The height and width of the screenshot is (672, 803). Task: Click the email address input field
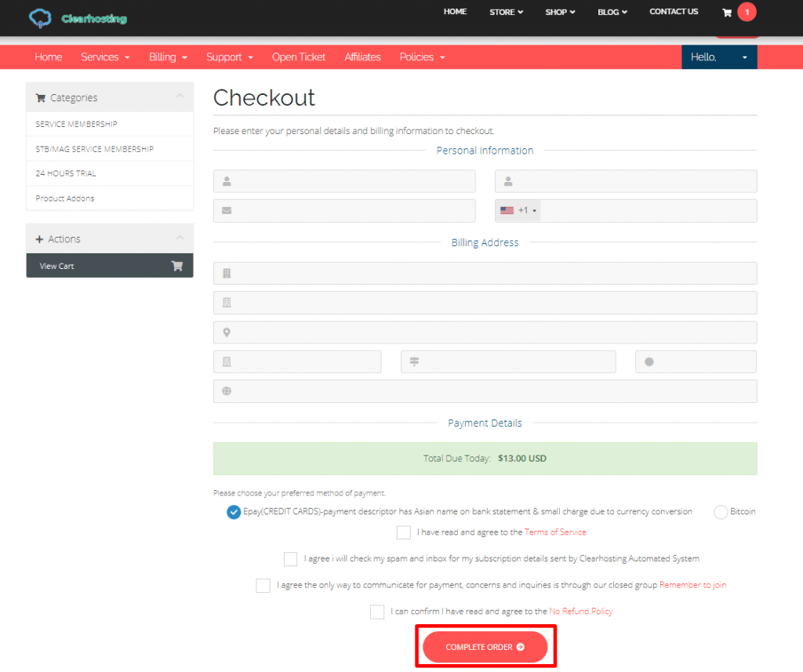point(344,210)
